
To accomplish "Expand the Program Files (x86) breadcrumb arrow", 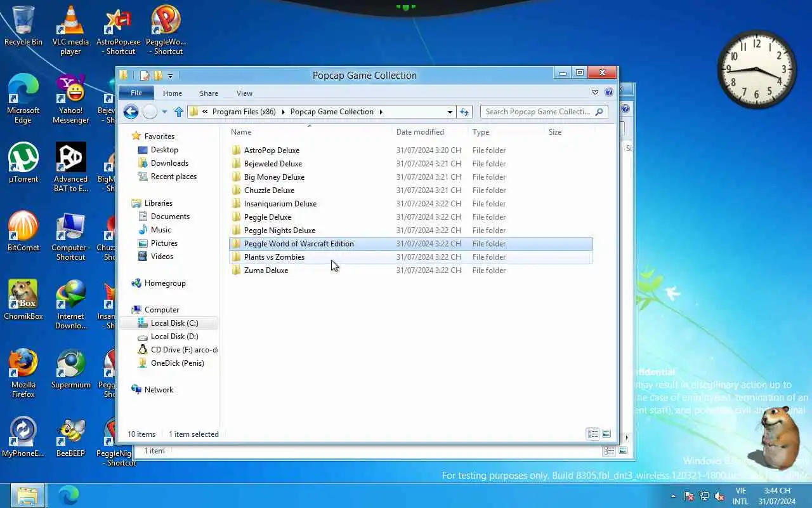I will (x=284, y=112).
